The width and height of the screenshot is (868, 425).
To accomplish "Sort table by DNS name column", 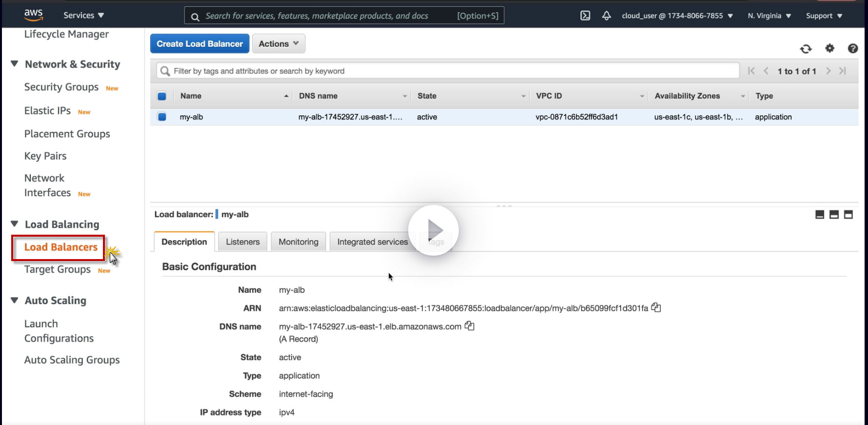I will click(x=353, y=96).
